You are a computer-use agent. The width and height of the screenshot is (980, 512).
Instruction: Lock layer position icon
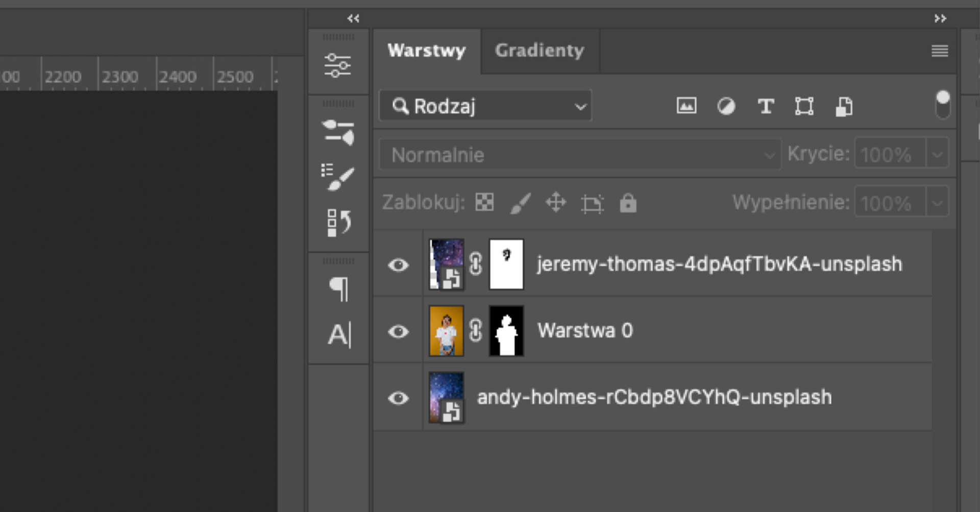[556, 203]
